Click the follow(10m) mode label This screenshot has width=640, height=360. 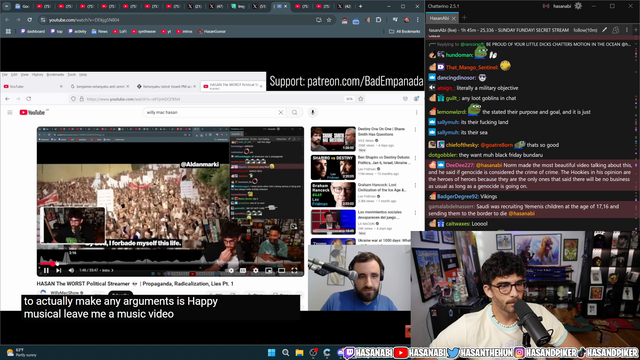(x=585, y=30)
